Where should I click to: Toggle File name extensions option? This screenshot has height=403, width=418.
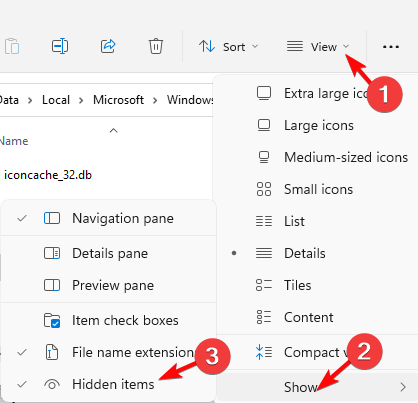pos(109,352)
